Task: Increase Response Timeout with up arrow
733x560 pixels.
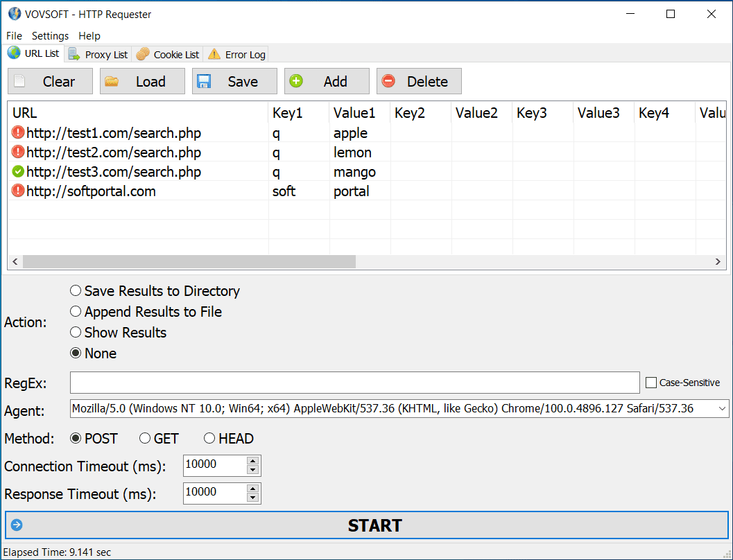Action: point(253,489)
